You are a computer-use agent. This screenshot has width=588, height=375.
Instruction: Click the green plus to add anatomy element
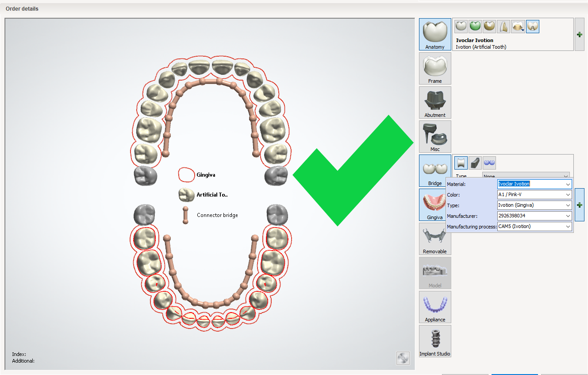[x=579, y=34]
